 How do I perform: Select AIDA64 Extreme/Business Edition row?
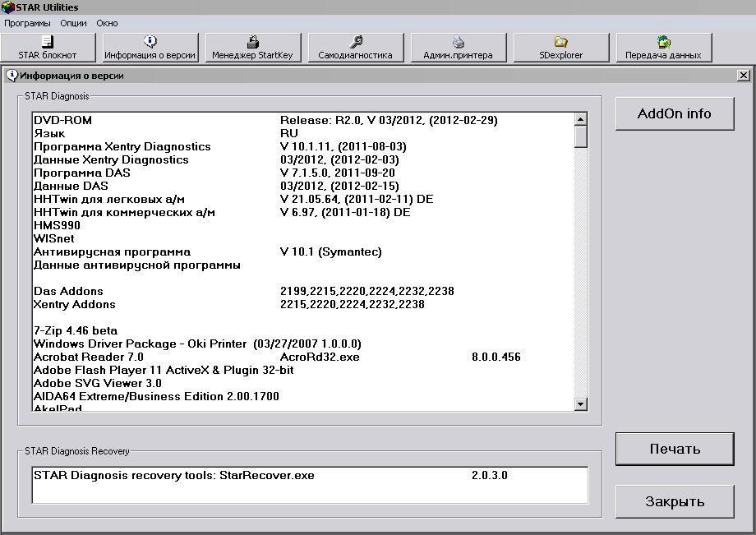click(304, 396)
